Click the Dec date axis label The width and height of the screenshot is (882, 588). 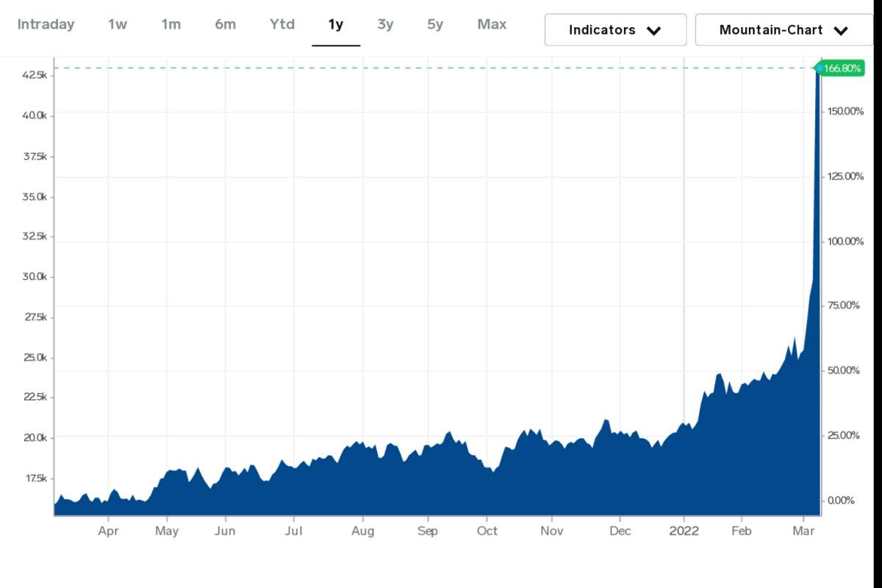(x=620, y=531)
